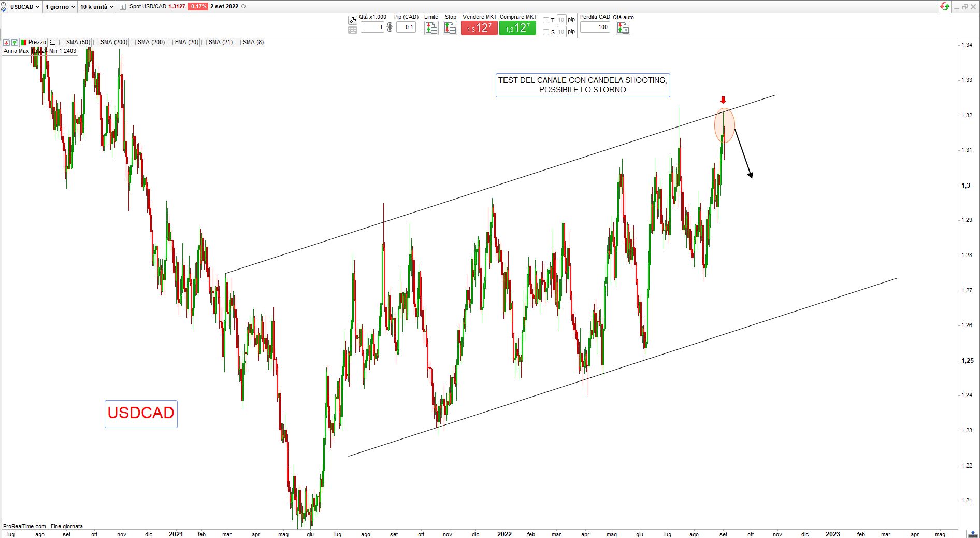This screenshot has height=538, width=980.
Task: Open trading settings wrench icon
Action: 353,20
